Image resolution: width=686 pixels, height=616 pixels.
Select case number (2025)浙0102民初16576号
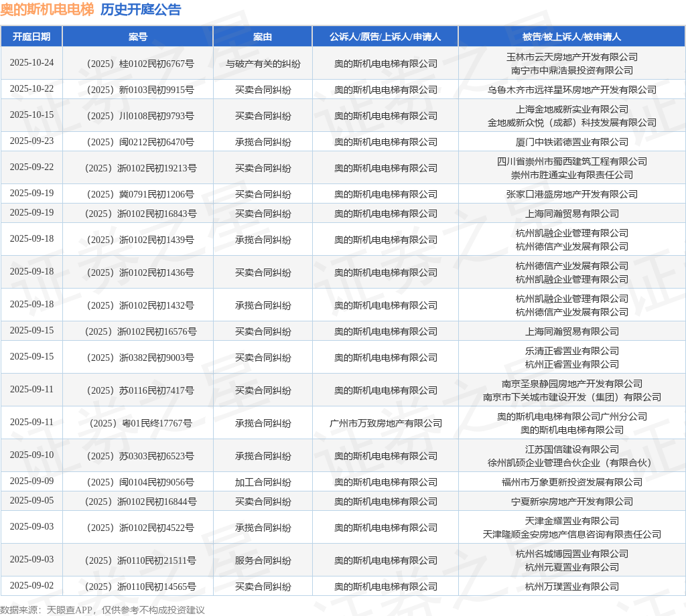[x=141, y=332]
